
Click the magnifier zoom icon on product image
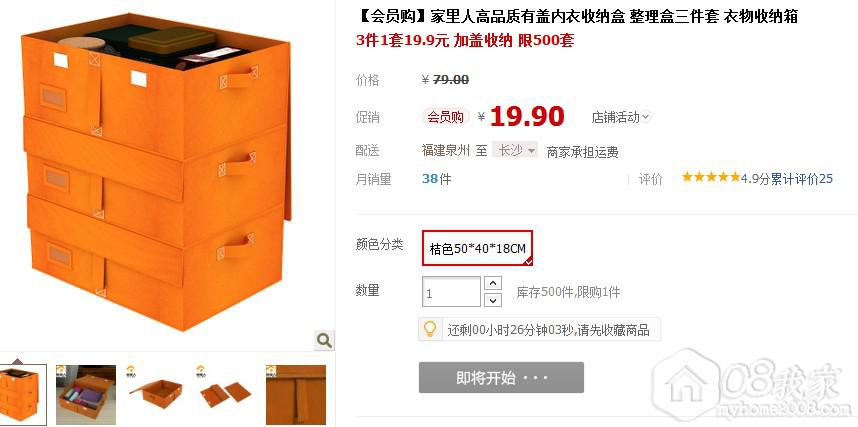pyautogui.click(x=324, y=341)
